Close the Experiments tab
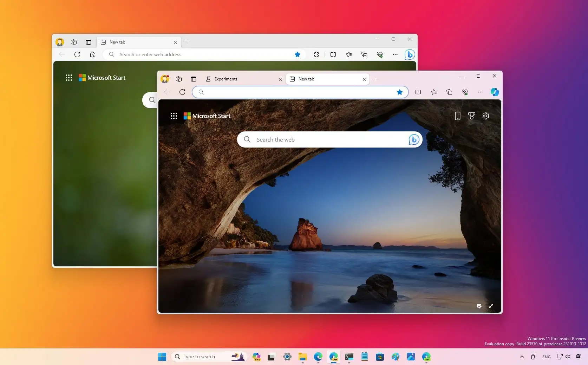The image size is (588, 365). click(x=280, y=79)
